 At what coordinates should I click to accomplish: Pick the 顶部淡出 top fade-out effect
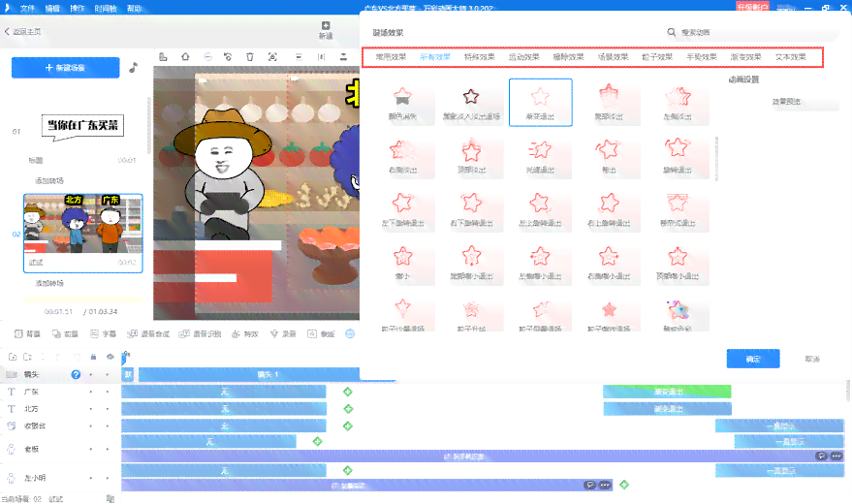(471, 156)
